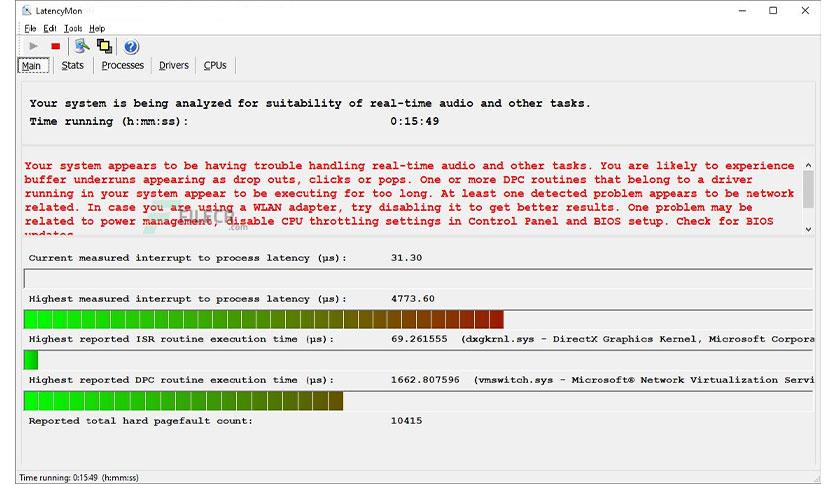
Task: Click the status bar time running text
Action: 79,478
